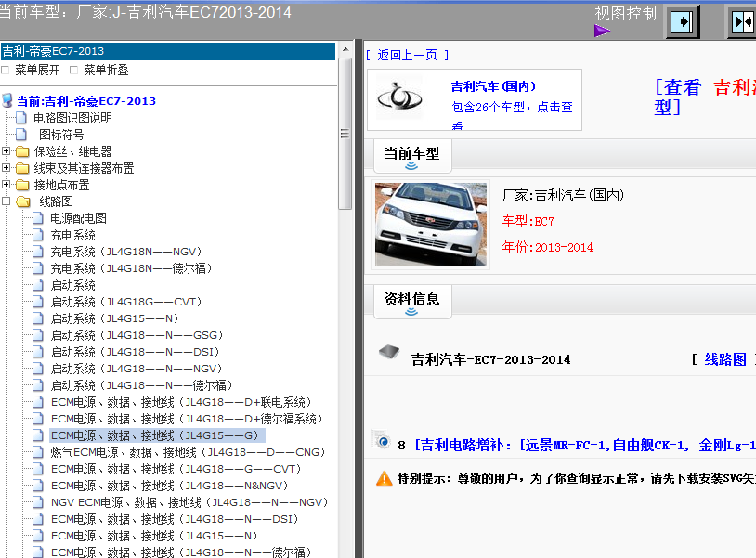Select 吉利-帝豪EC7-2013 header bar

pos(168,51)
